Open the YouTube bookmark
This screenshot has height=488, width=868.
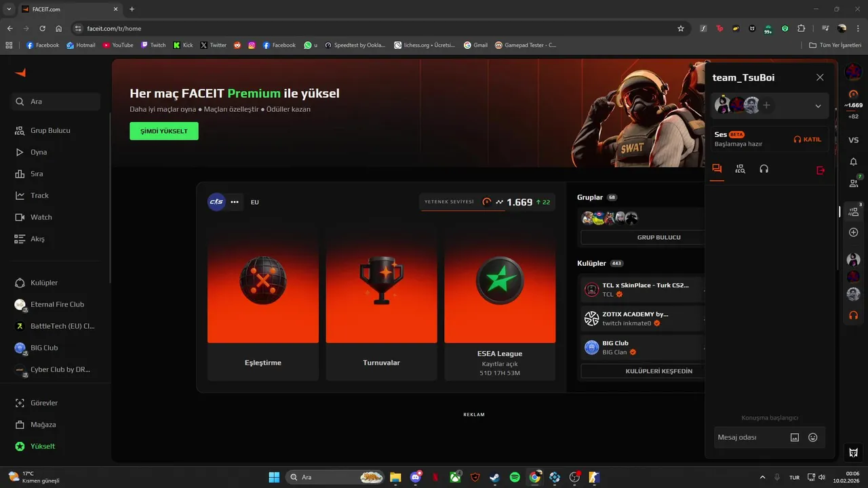pyautogui.click(x=118, y=45)
